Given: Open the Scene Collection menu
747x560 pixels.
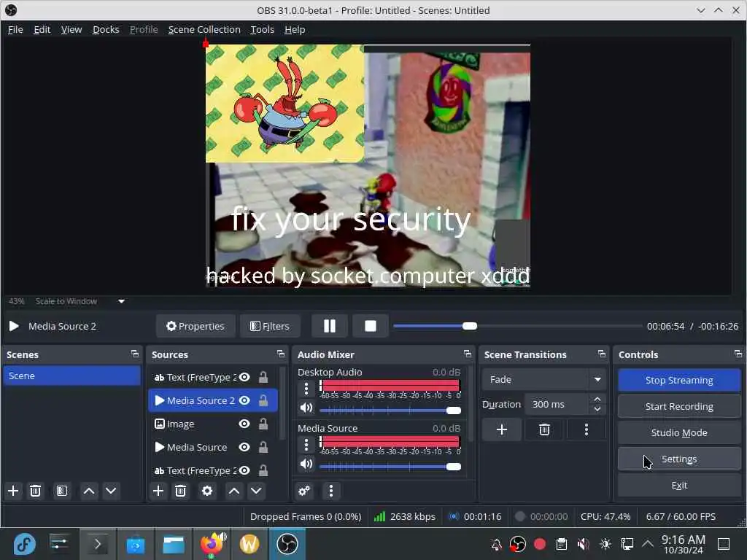Looking at the screenshot, I should [204, 29].
